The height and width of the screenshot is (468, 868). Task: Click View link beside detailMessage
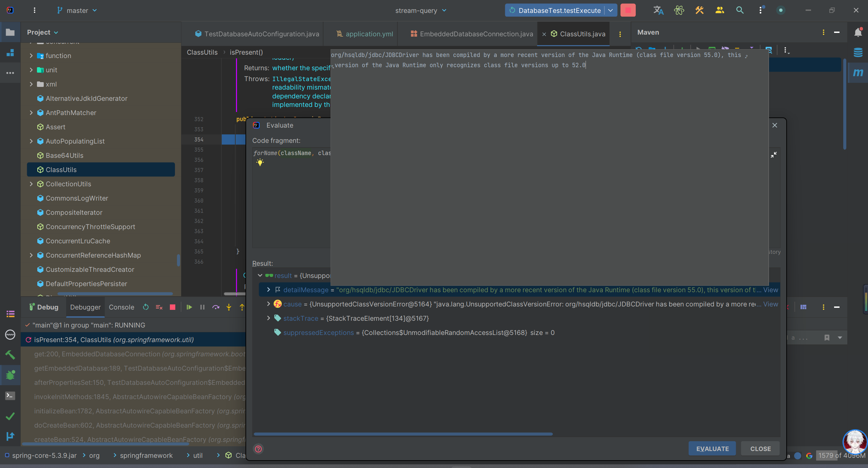tap(770, 290)
